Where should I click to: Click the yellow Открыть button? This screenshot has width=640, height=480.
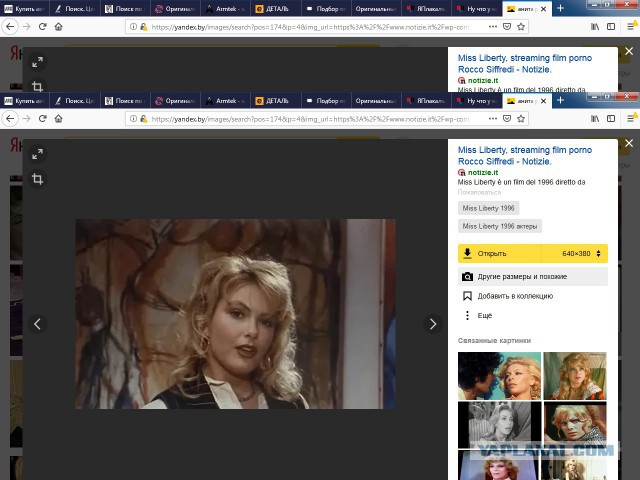pos(500,253)
